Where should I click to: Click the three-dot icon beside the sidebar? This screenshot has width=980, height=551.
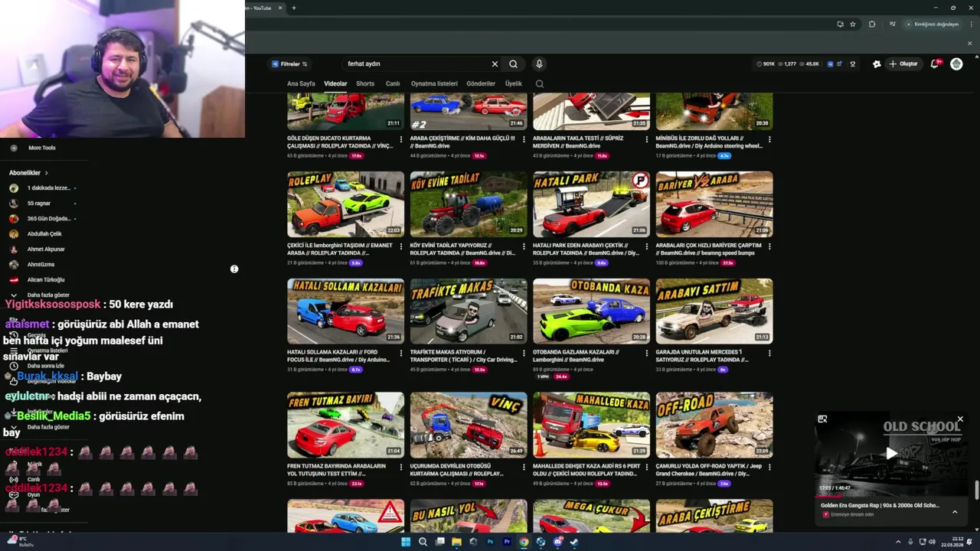(234, 269)
